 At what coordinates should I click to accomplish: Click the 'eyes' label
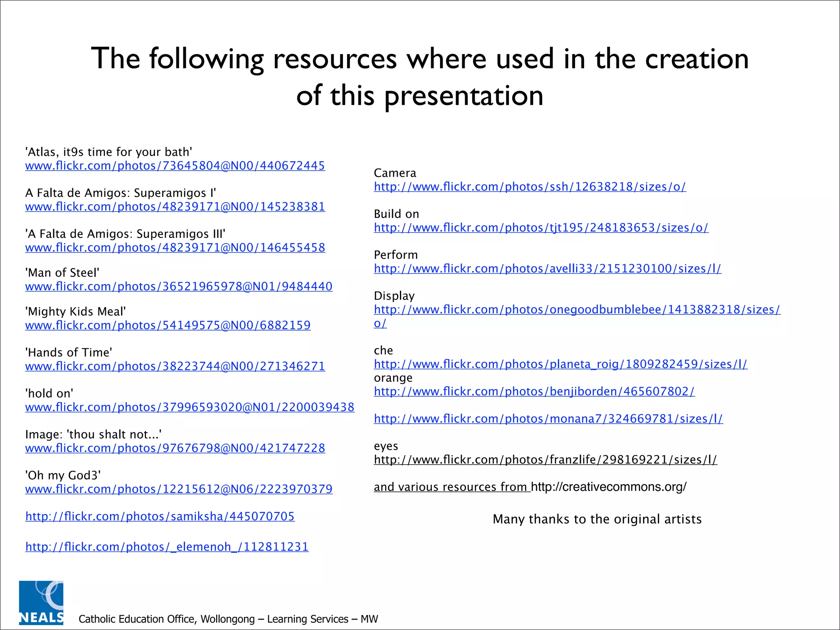(386, 446)
